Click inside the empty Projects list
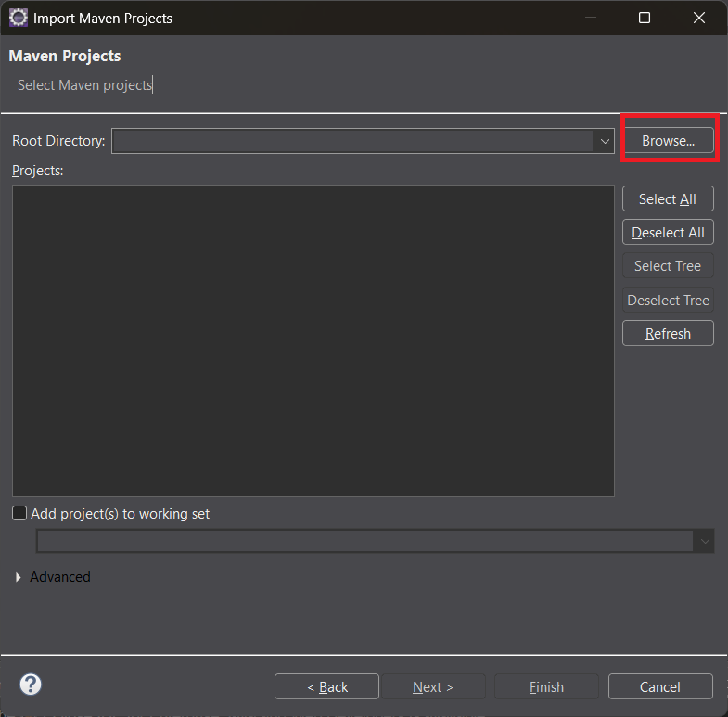The image size is (728, 717). coord(313,339)
